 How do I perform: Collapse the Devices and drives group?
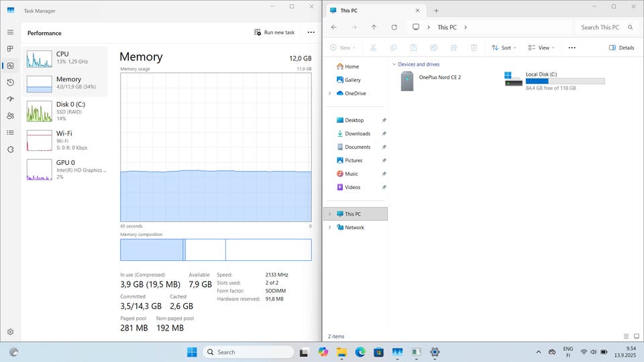[x=394, y=64]
